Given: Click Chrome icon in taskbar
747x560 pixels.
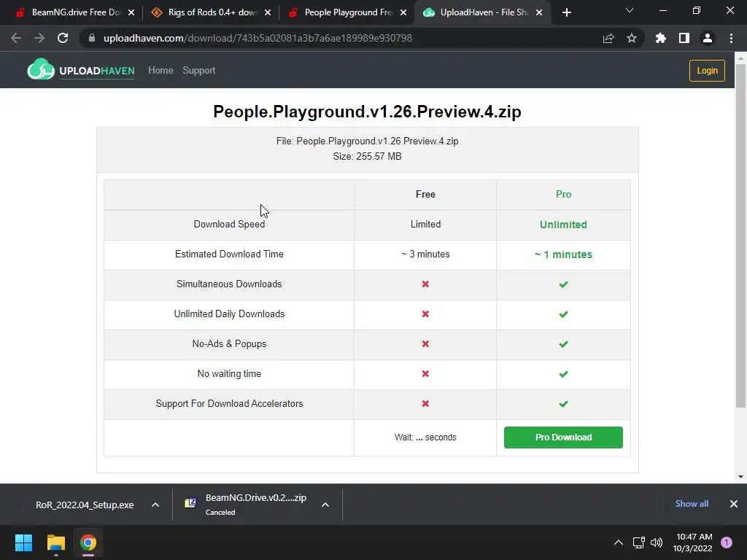Looking at the screenshot, I should [88, 542].
